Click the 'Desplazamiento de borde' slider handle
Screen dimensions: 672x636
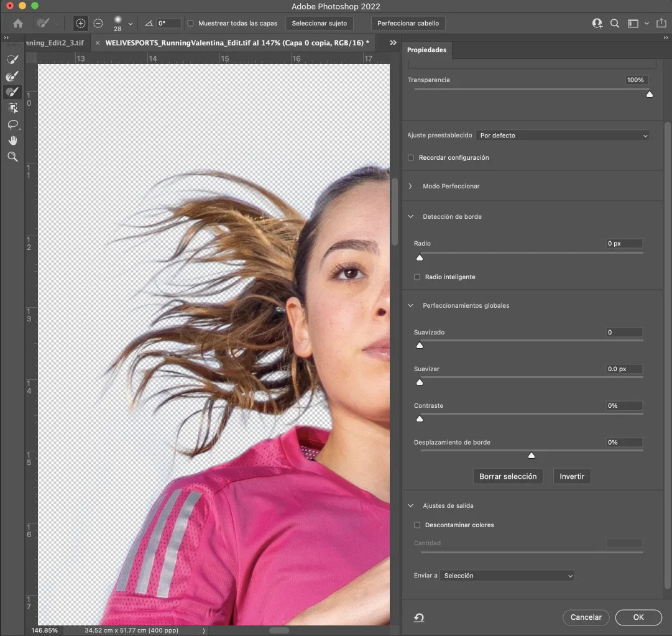[532, 456]
